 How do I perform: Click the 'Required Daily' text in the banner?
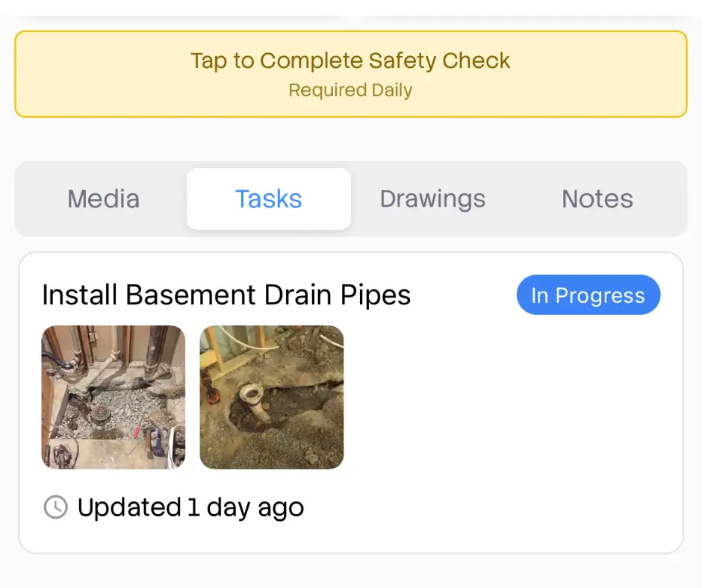point(350,90)
